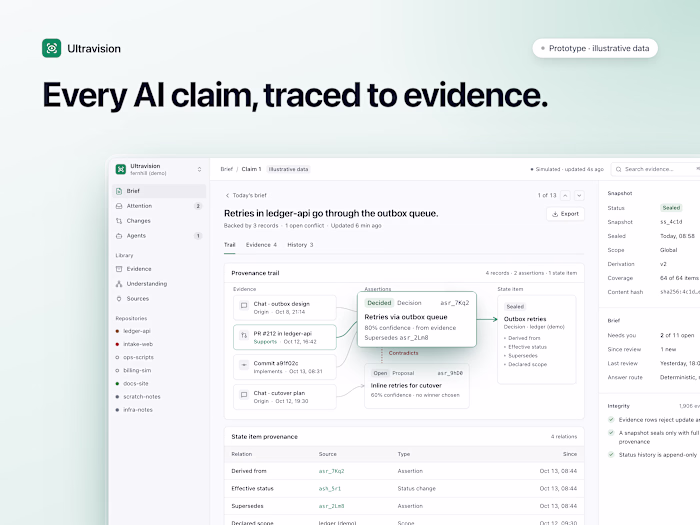Open source link asr_7Kq2 in table
This screenshot has height=525, width=700.
click(x=331, y=471)
